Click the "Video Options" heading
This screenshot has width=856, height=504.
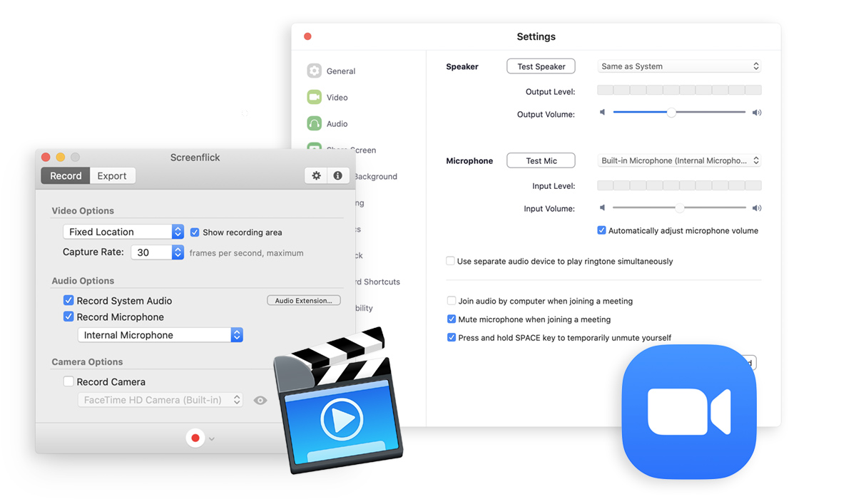83,211
